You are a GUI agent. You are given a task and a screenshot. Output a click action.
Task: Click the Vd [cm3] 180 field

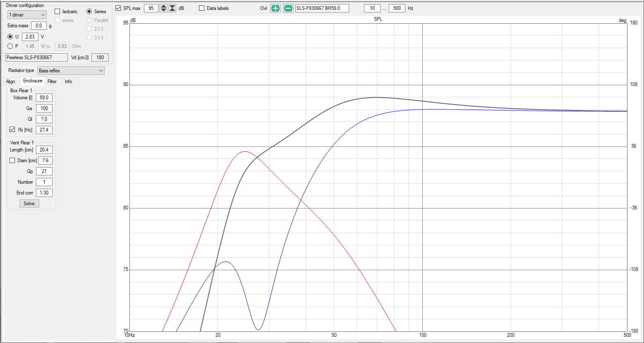click(100, 58)
